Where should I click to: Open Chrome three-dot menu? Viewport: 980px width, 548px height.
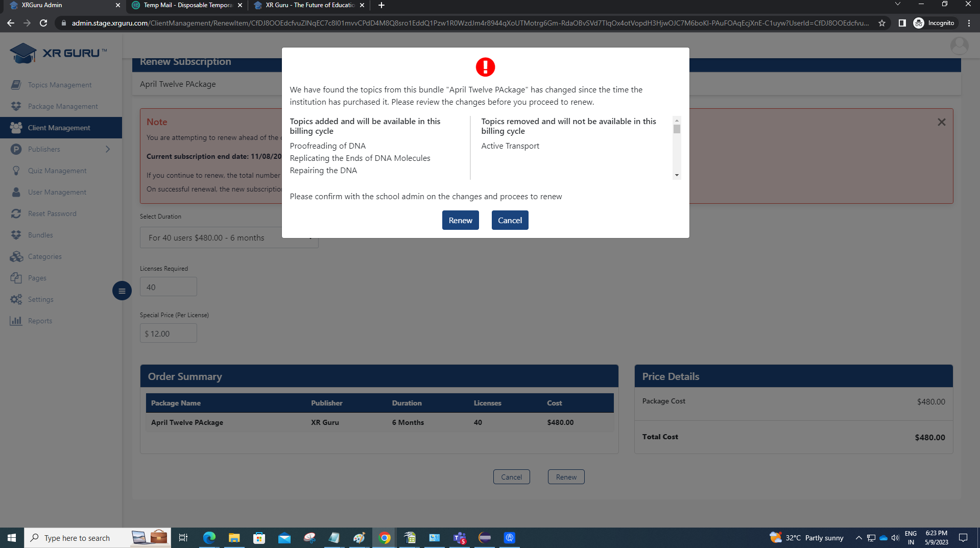[x=969, y=23]
